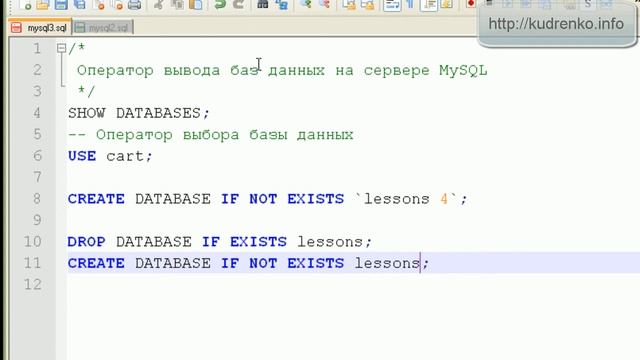The image size is (640, 360).
Task: Open Find with the binoculars icon
Action: click(262, 5)
